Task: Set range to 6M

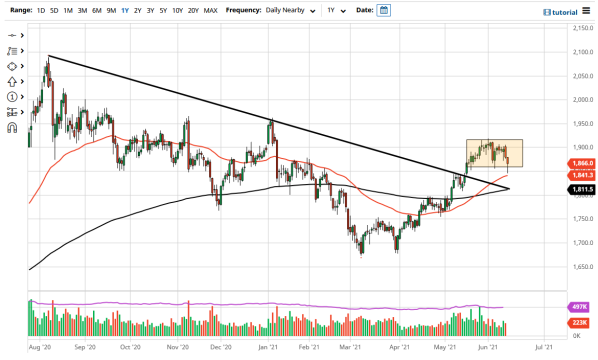Action: click(97, 10)
